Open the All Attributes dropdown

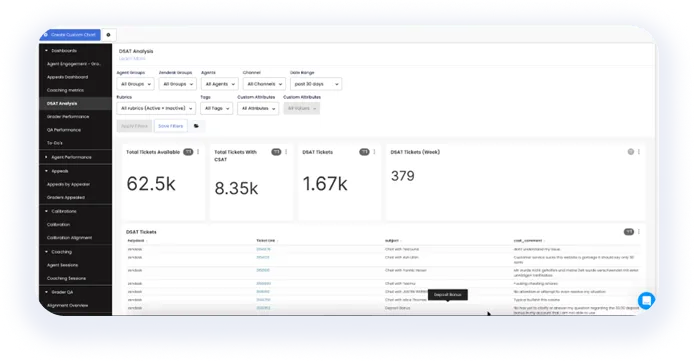258,108
